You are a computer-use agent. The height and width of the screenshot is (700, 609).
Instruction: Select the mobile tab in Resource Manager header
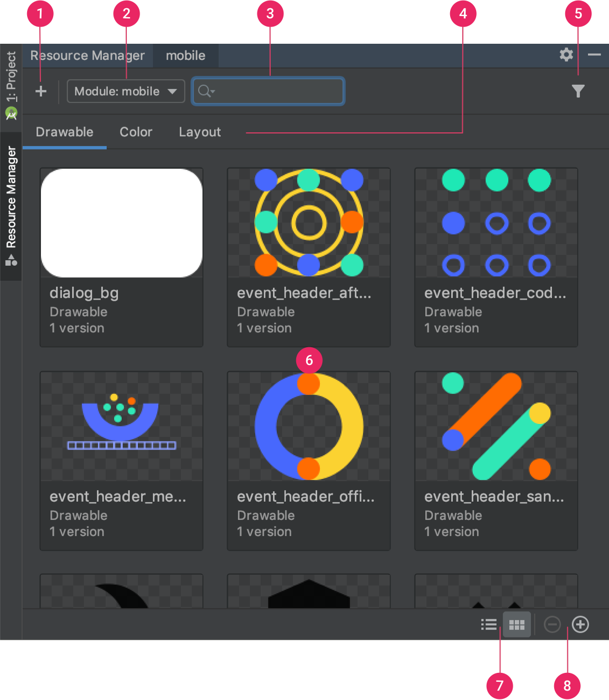point(185,55)
